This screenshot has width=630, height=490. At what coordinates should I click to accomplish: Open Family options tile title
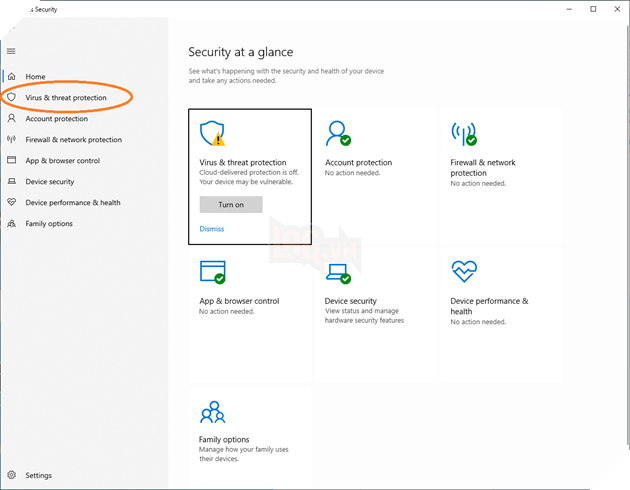pos(224,439)
